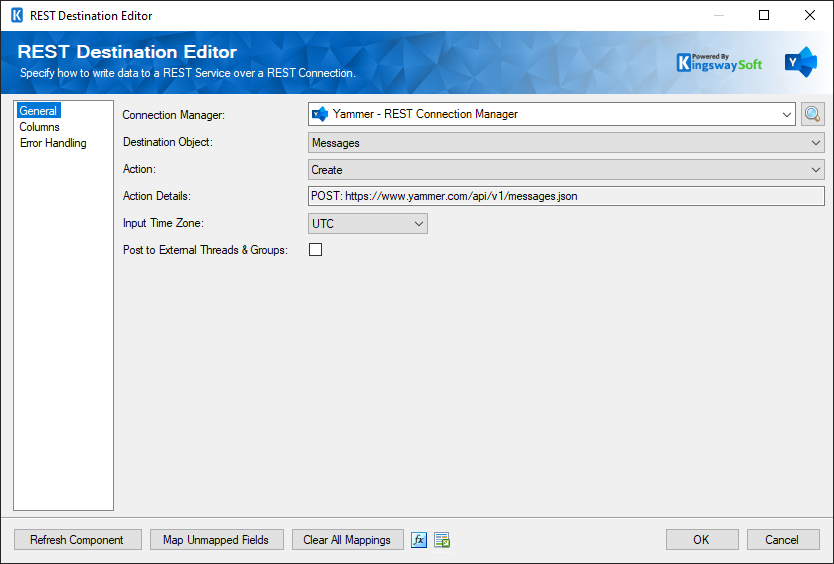Click the Action label

tap(139, 169)
